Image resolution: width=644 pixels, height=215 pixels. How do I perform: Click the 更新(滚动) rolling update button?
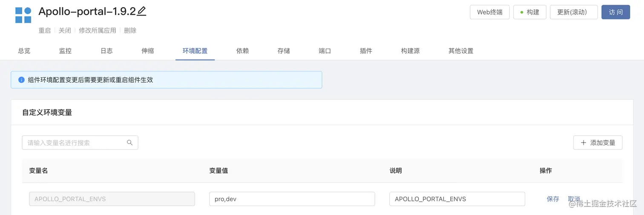(x=574, y=12)
